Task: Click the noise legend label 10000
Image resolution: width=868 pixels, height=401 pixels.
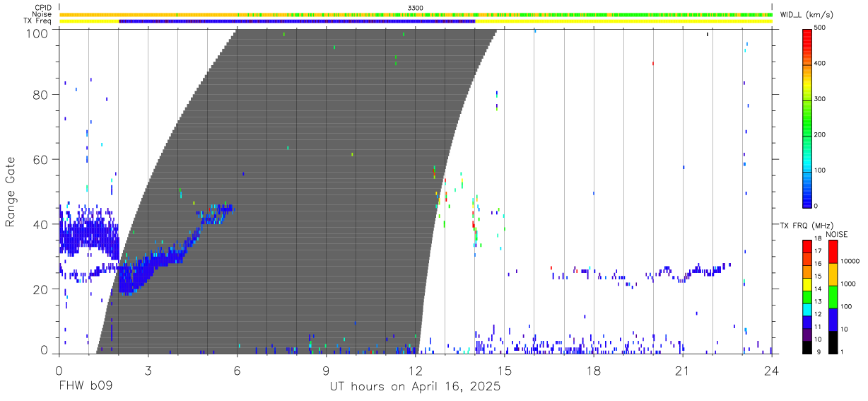Action: 851,262
